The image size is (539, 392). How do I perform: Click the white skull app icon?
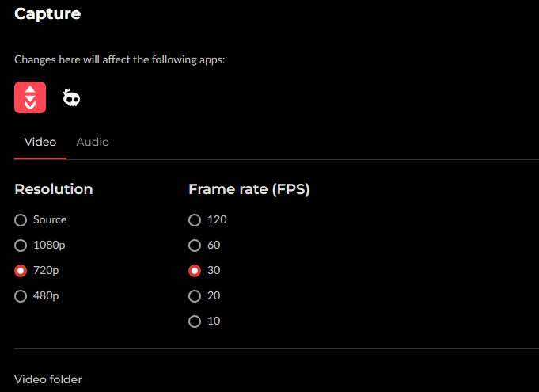[72, 97]
